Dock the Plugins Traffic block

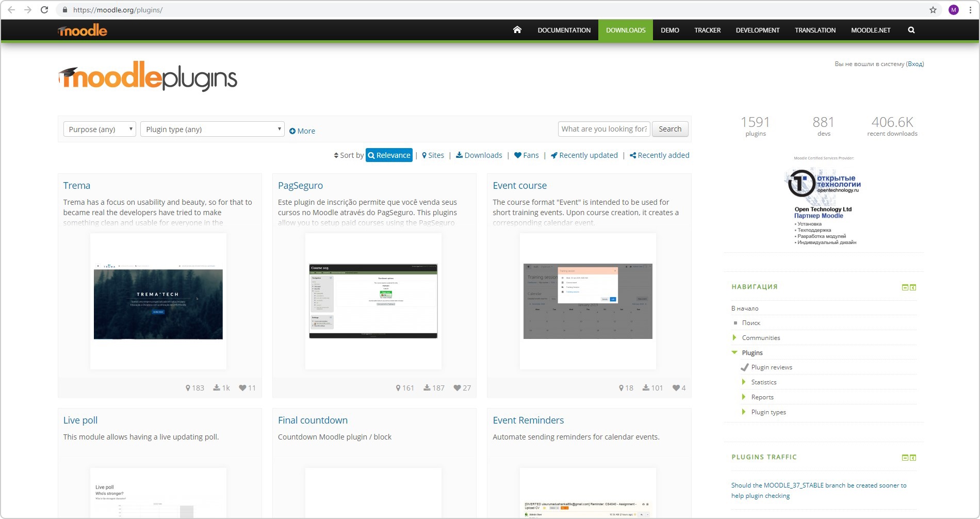913,458
